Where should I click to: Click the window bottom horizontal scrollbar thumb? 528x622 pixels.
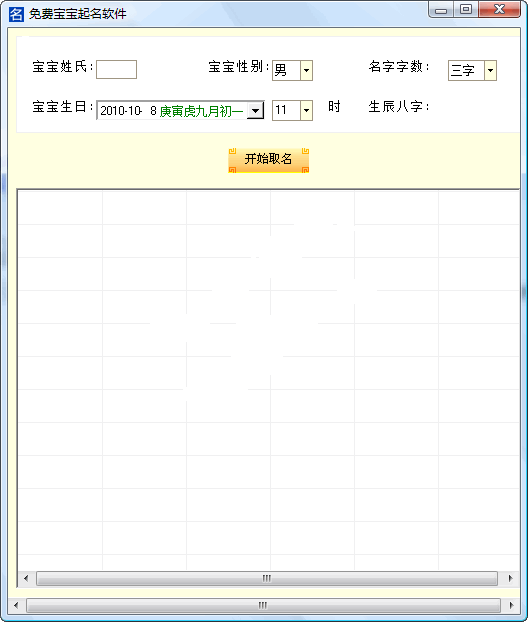pos(263,605)
